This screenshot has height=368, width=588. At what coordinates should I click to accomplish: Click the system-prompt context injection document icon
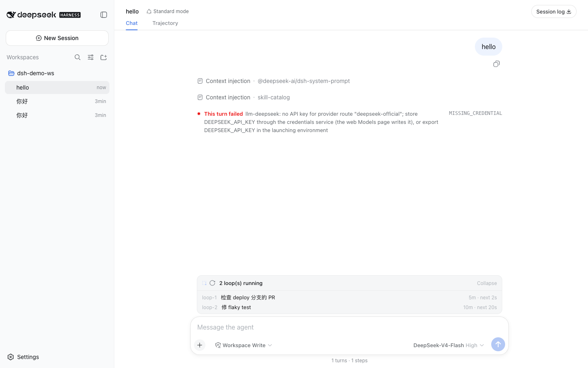(200, 81)
